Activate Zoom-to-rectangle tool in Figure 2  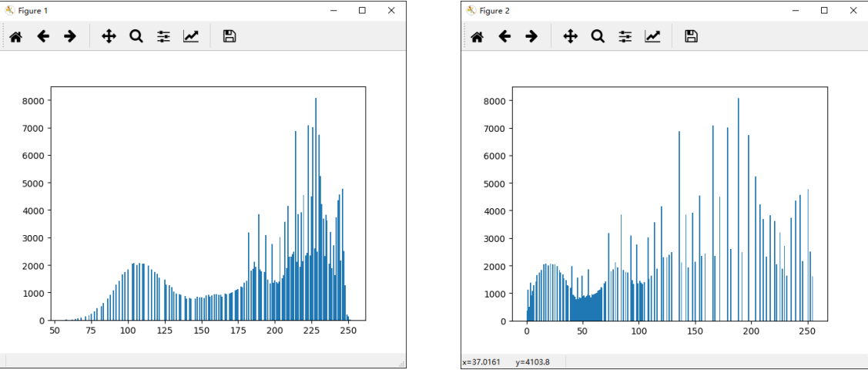[x=598, y=36]
